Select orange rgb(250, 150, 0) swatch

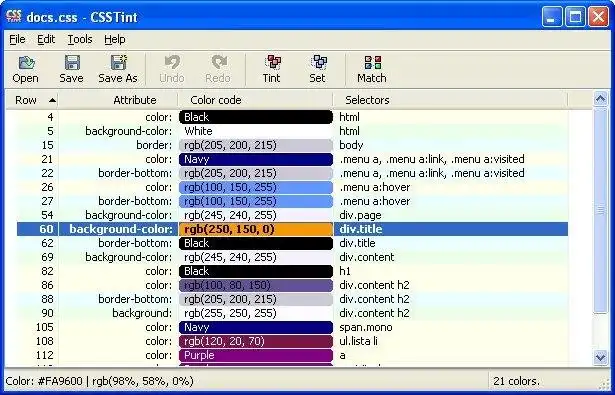[256, 229]
